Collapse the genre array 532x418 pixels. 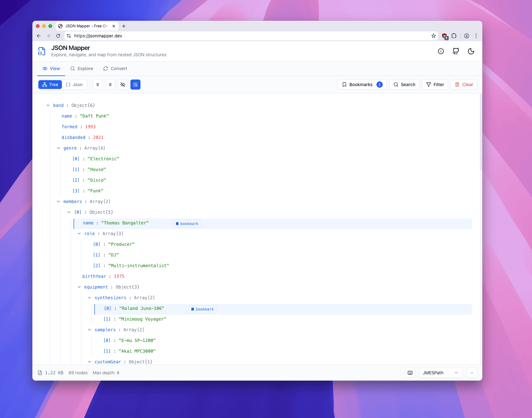tap(58, 148)
